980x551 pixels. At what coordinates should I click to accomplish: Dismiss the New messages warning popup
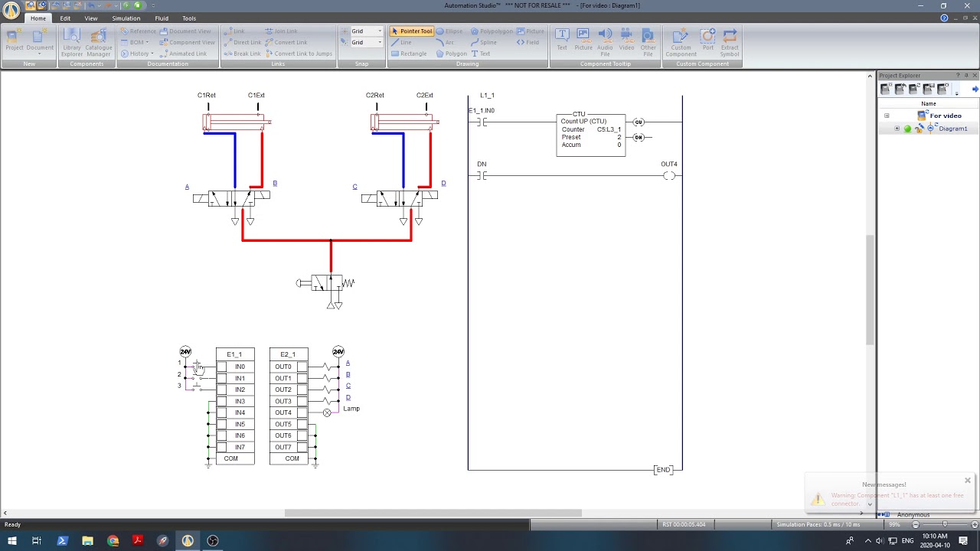pyautogui.click(x=968, y=481)
